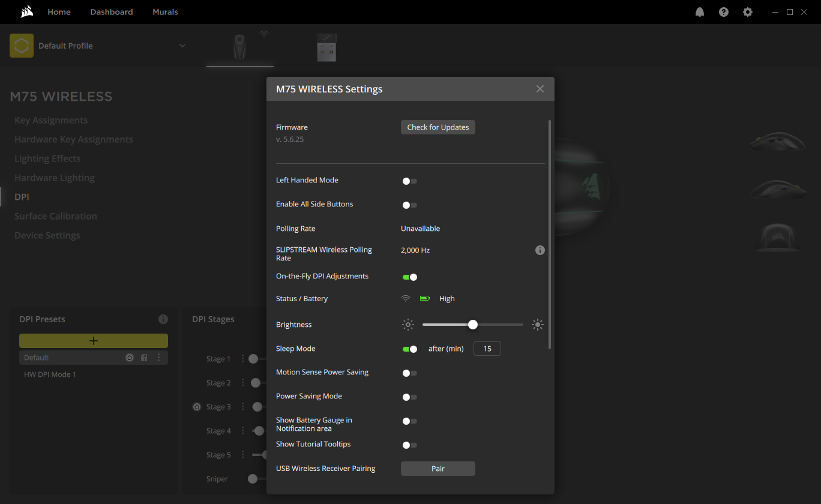Enable Power Saving Mode
The height and width of the screenshot is (504, 821).
pos(409,397)
